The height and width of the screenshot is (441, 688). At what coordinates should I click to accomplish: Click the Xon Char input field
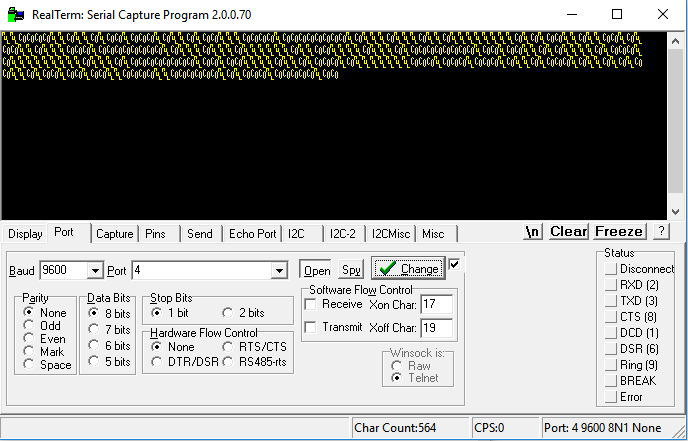click(x=436, y=303)
